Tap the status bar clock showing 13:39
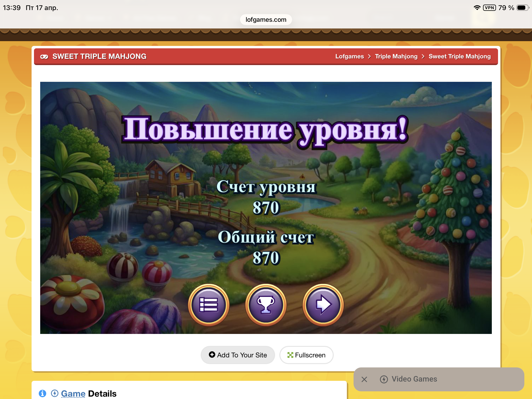This screenshot has width=532, height=399. (12, 8)
